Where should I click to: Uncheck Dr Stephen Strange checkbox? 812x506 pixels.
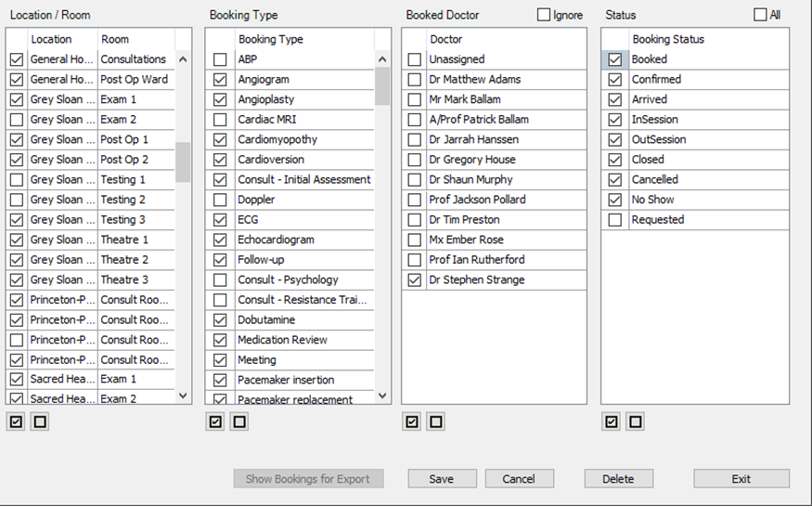coord(415,280)
